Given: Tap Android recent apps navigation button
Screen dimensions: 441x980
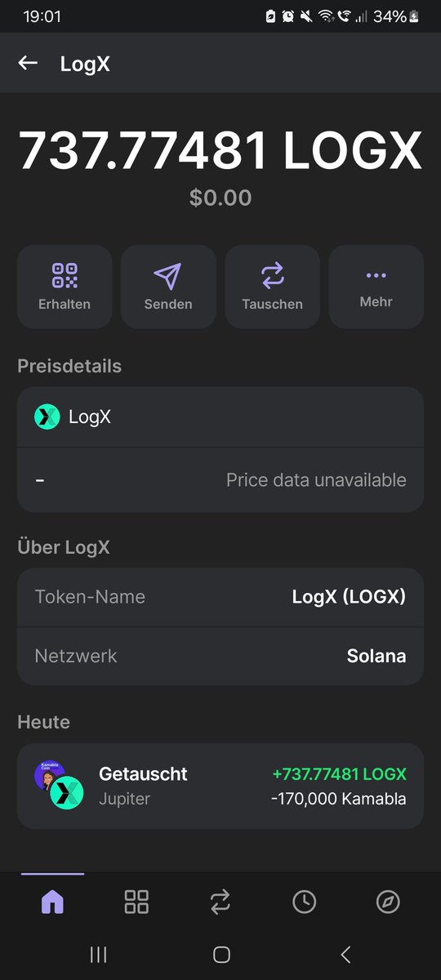Looking at the screenshot, I should tap(99, 954).
